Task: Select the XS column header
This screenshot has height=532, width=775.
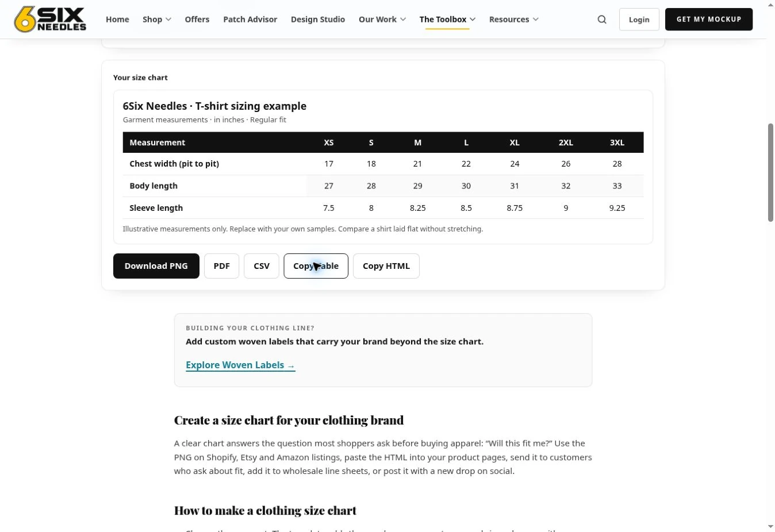Action: coord(329,142)
